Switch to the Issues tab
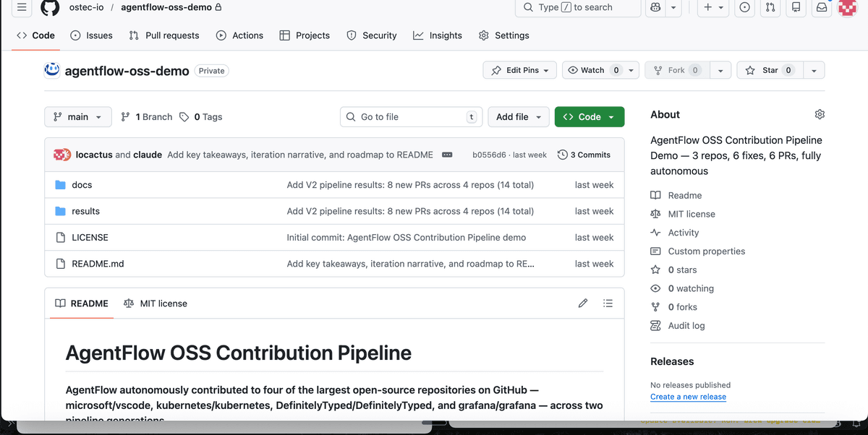 pyautogui.click(x=91, y=35)
